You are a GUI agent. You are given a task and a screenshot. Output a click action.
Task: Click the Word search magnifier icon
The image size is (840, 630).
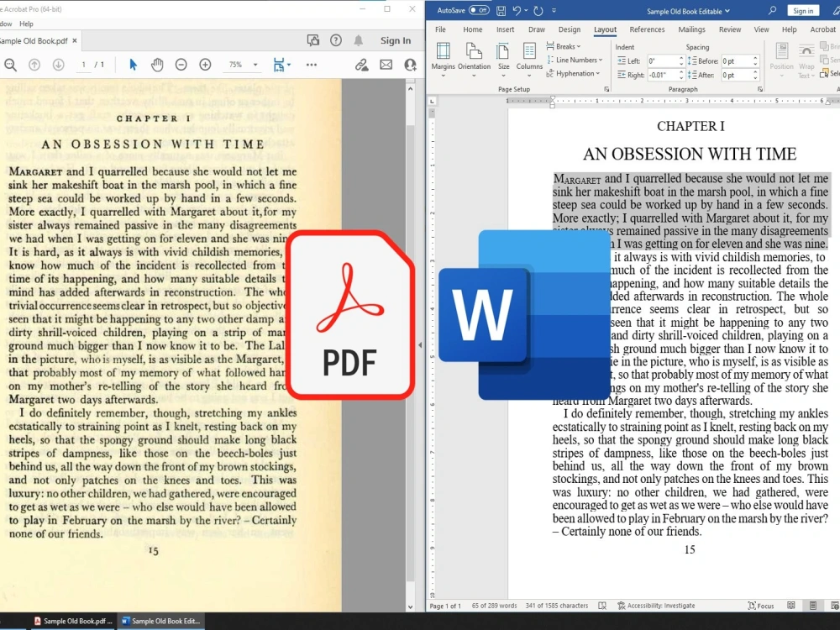[x=772, y=11]
